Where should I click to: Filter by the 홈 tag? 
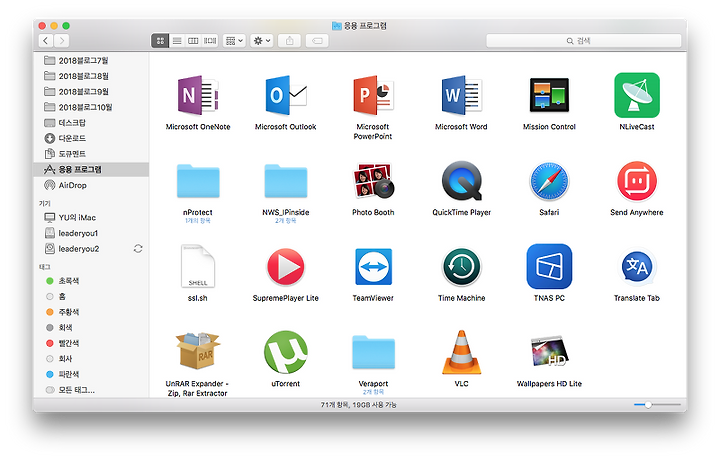[x=91, y=296]
